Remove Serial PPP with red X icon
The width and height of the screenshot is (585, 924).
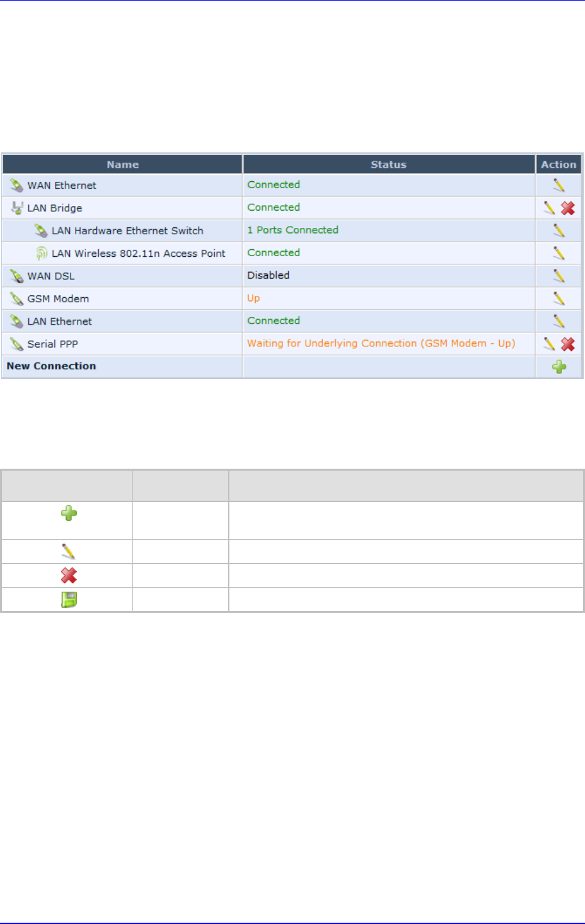click(568, 344)
